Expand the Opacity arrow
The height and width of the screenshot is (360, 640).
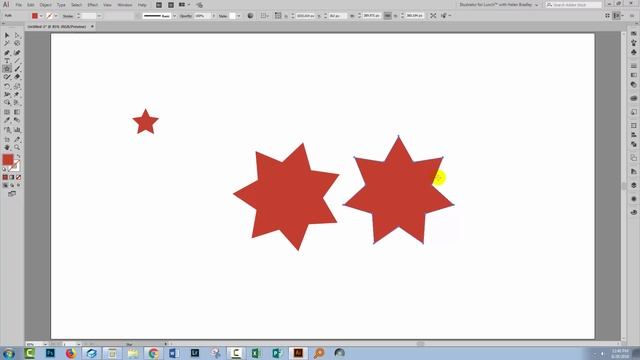tap(213, 16)
